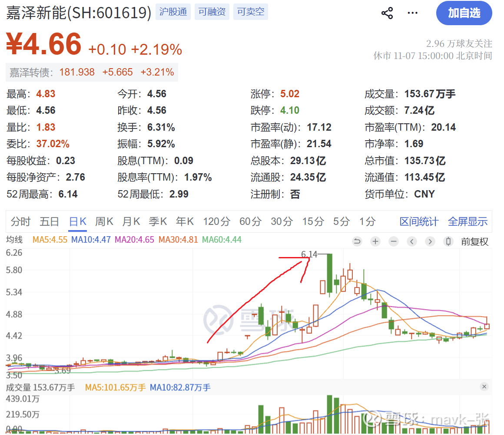Zoom out chart with minus icon
Screen dimensions: 504x435
click(394, 241)
